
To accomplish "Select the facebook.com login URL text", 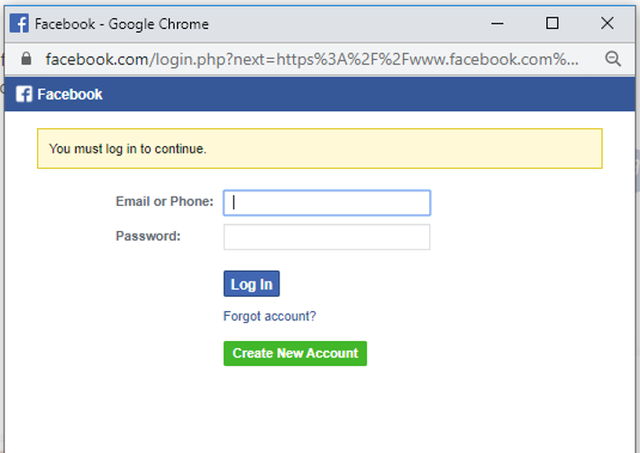I will (312, 60).
